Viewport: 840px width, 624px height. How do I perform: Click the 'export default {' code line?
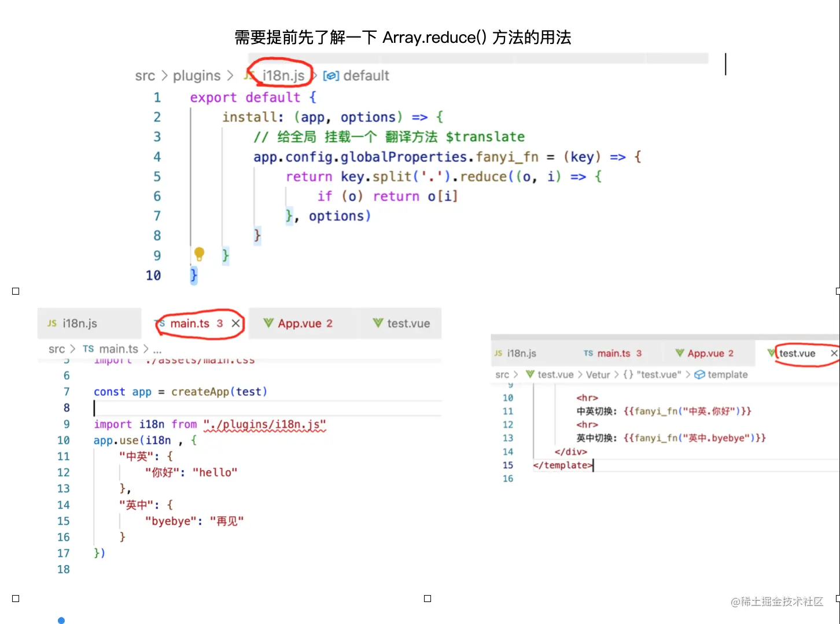pyautogui.click(x=253, y=97)
